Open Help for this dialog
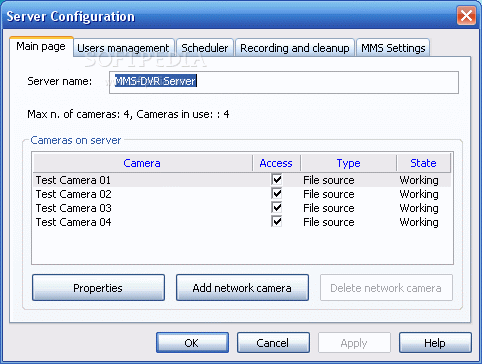 (435, 343)
